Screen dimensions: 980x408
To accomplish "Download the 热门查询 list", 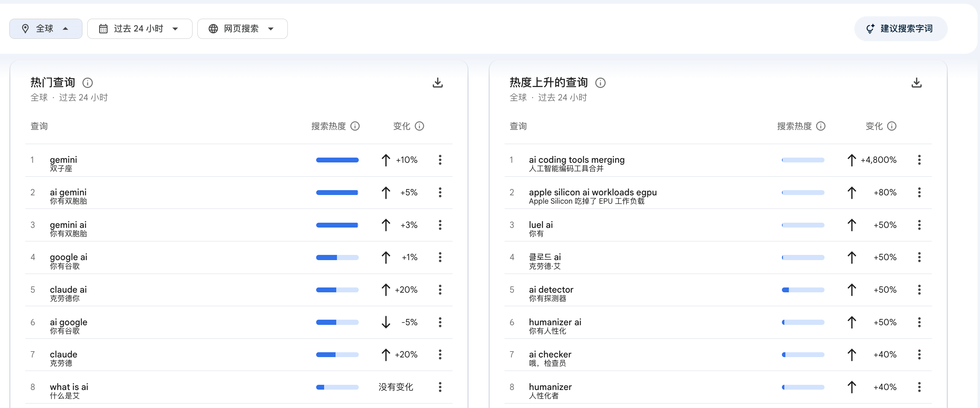I will coord(437,82).
